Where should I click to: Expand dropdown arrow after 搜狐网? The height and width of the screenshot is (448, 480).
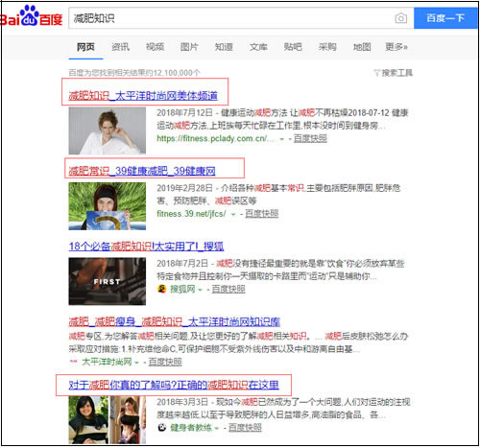point(201,290)
